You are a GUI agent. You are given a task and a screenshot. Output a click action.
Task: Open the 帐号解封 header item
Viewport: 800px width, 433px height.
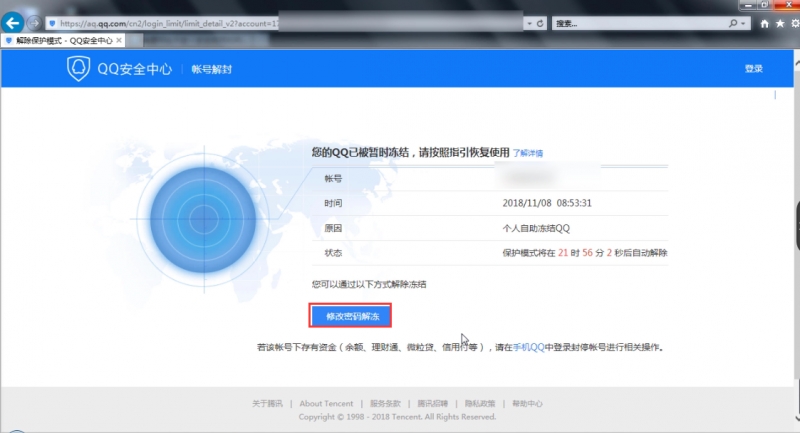tap(211, 69)
